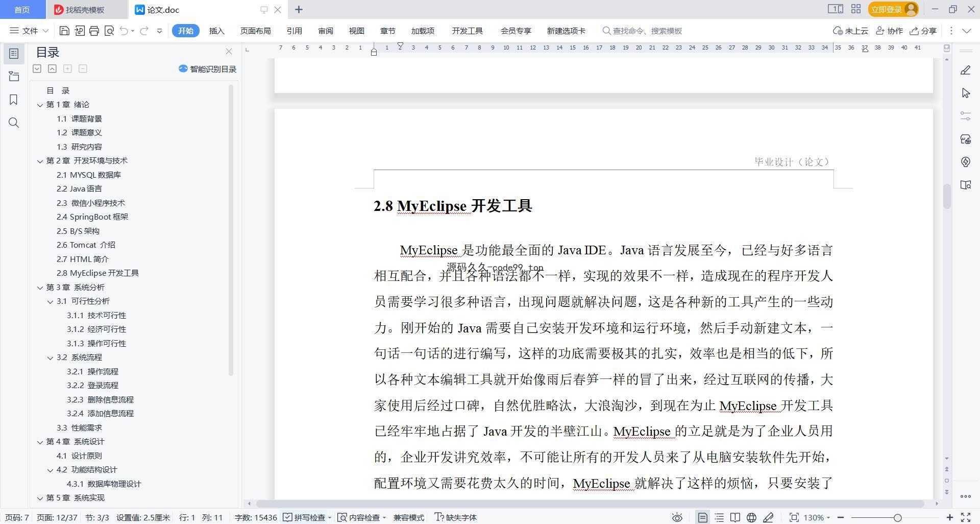This screenshot has height=524, width=980.
Task: Collapse 3.2 系统流程 node
Action: pyautogui.click(x=50, y=358)
